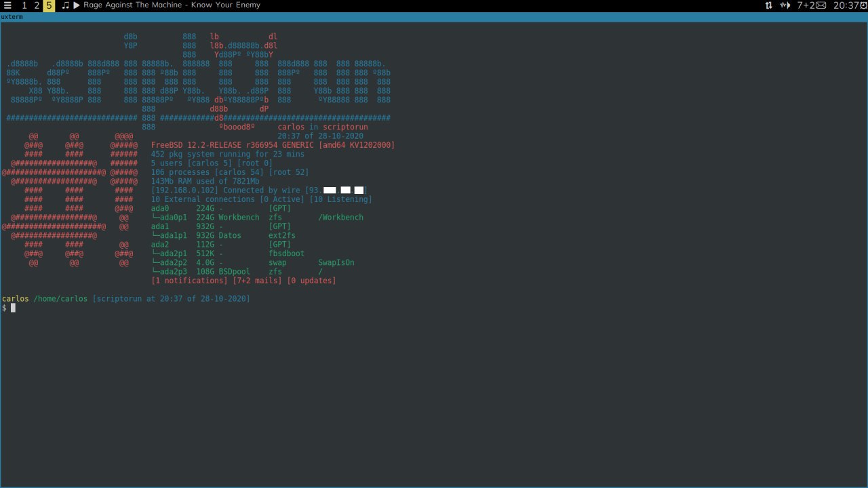The image size is (868, 488).
Task: Click the "ada2p3" partition name
Action: (x=174, y=272)
